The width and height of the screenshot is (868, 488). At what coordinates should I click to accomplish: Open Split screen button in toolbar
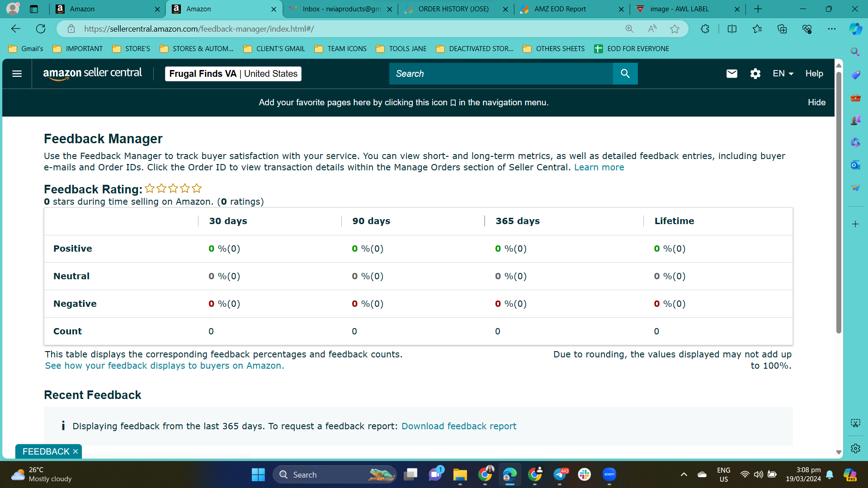coord(732,29)
